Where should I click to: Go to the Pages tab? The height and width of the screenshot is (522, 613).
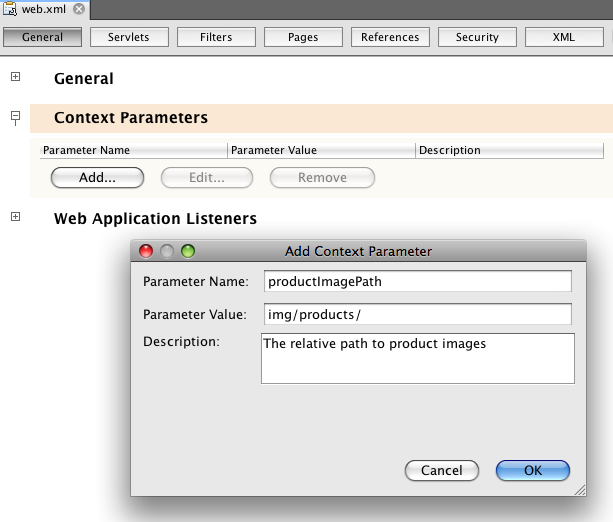(x=303, y=37)
